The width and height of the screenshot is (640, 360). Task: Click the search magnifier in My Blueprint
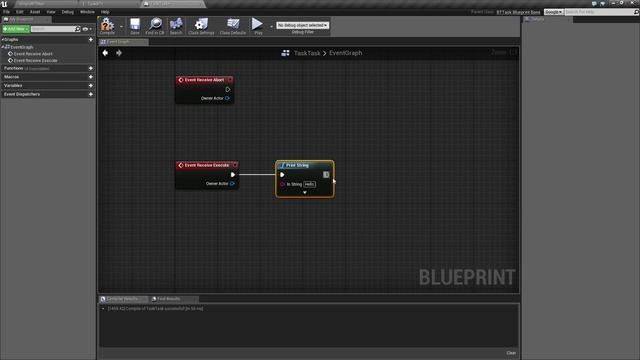click(78, 29)
